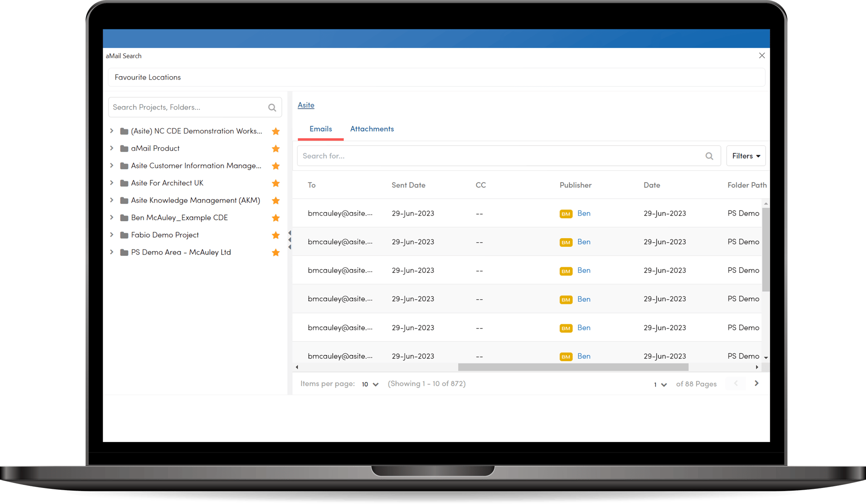Click vertical scrollbar down arrow
The height and width of the screenshot is (504, 866).
pyautogui.click(x=766, y=358)
